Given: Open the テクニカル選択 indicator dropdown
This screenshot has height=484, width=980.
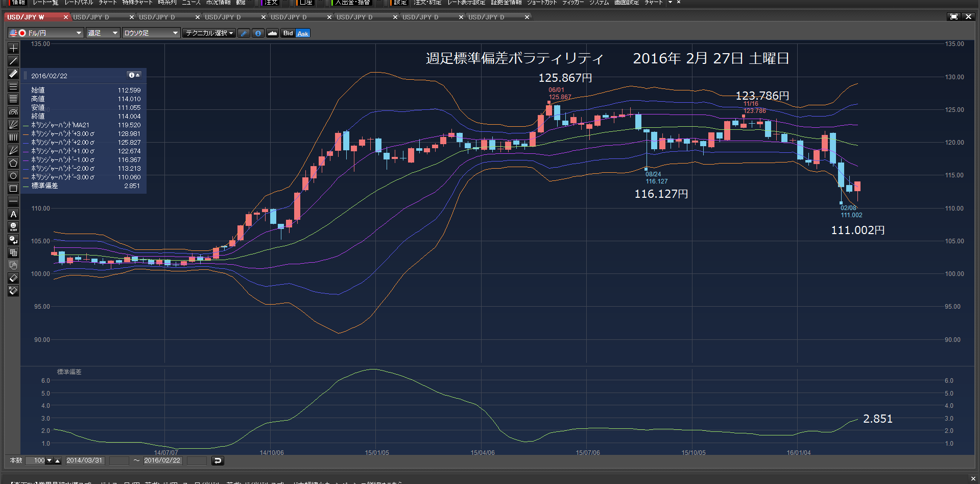Looking at the screenshot, I should pyautogui.click(x=209, y=33).
